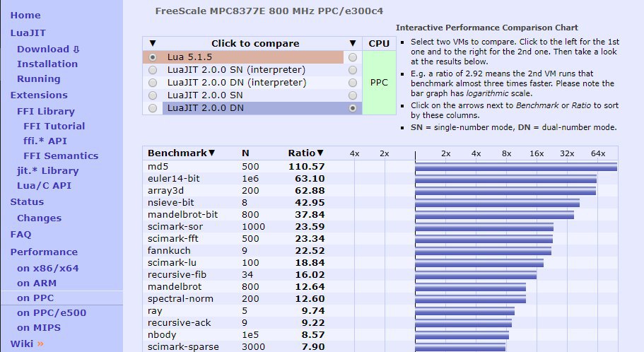Screen dimensions: 644x352
Task: View performance on x86/x64
Action: (47, 268)
